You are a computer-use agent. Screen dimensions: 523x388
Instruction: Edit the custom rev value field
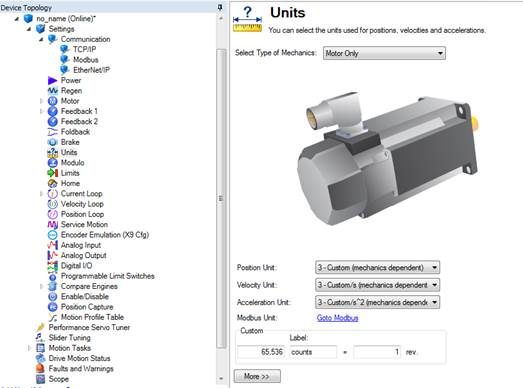(x=378, y=352)
